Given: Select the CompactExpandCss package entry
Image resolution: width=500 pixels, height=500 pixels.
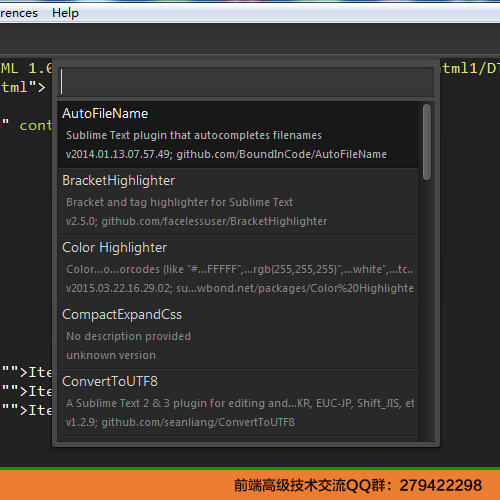Looking at the screenshot, I should click(238, 336).
